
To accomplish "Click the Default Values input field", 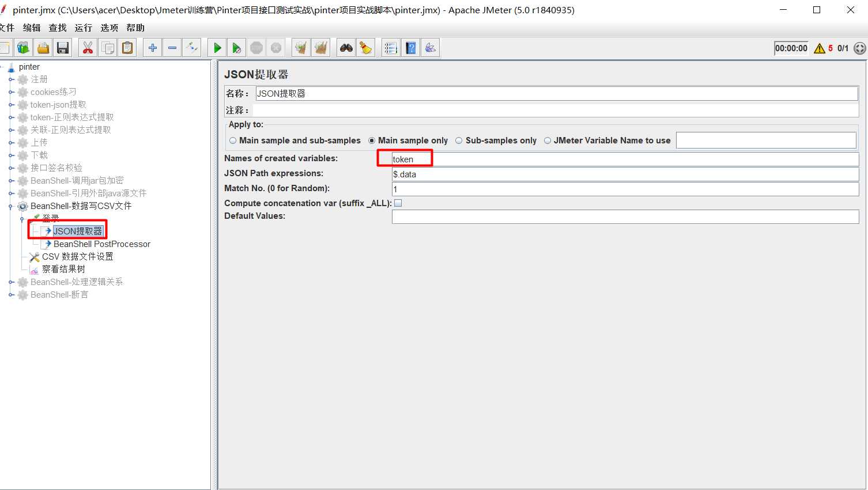I will pyautogui.click(x=625, y=216).
